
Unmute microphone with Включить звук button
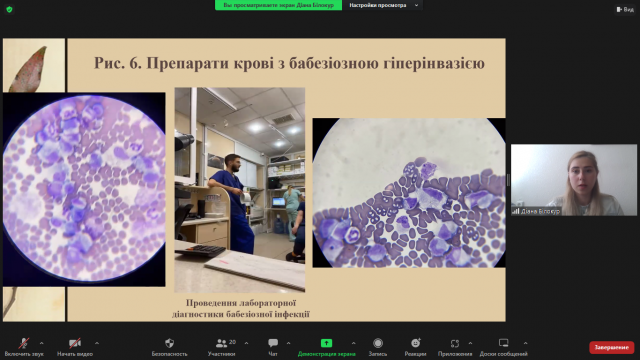click(24, 347)
